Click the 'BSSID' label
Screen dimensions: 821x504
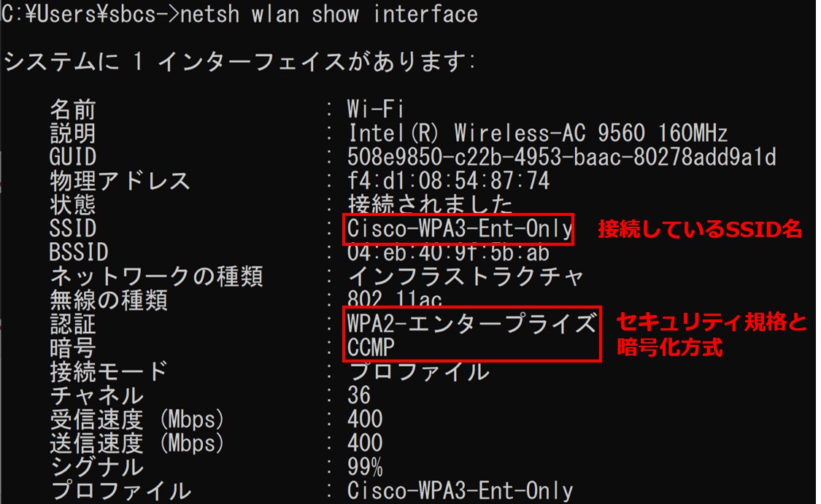[79, 252]
